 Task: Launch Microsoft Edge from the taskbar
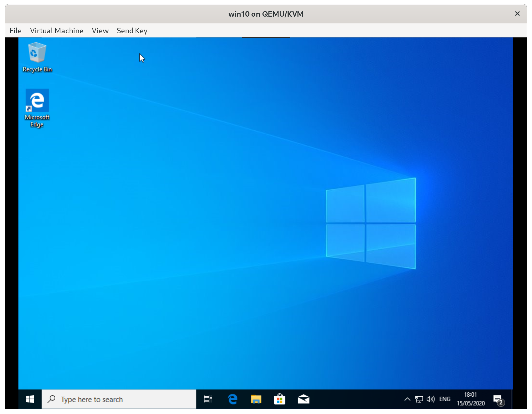click(x=232, y=399)
